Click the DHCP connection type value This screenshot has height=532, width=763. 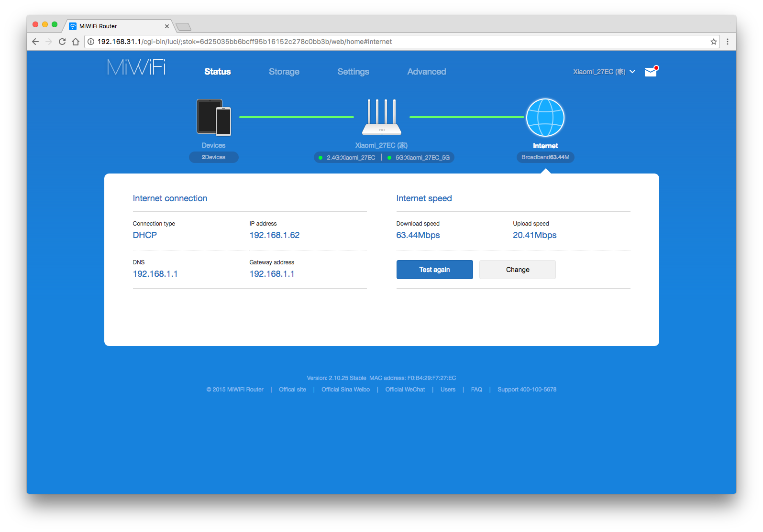pyautogui.click(x=145, y=235)
